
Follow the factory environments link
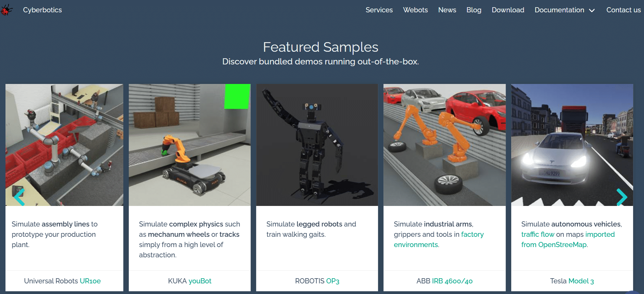[x=439, y=240]
